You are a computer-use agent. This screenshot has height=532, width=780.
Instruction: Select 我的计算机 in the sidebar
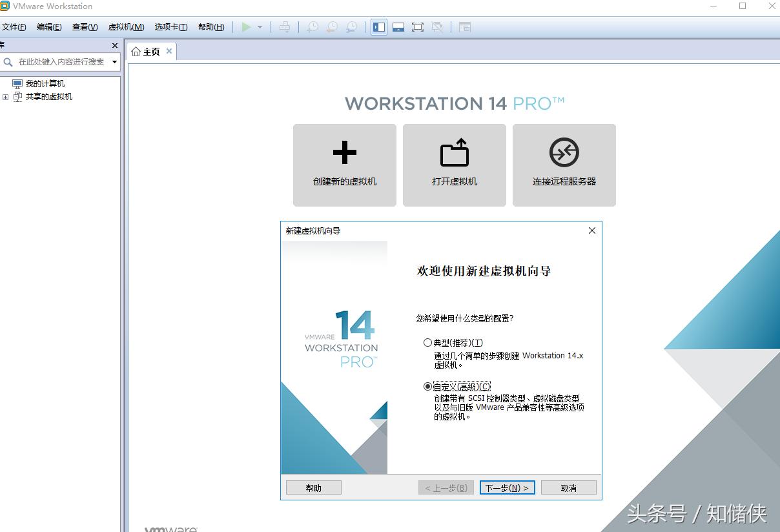tap(43, 83)
